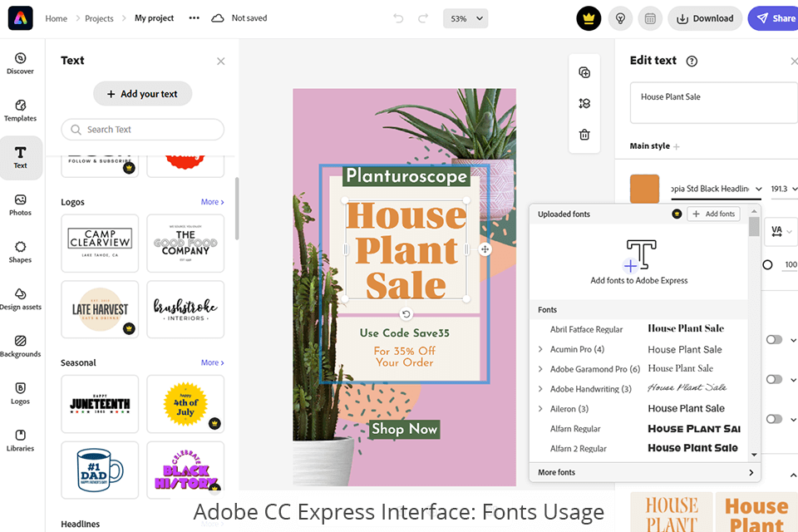The width and height of the screenshot is (798, 532).
Task: Click the arrange layers icon above trash
Action: (584, 103)
